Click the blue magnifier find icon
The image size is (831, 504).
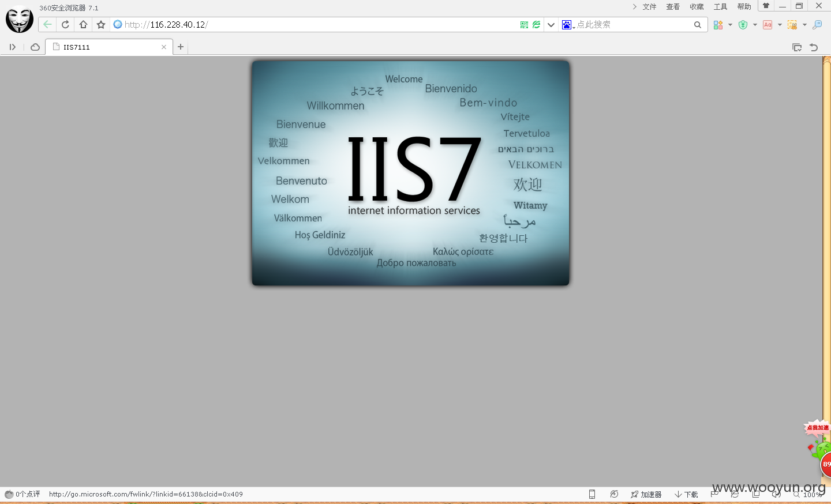[x=817, y=25]
